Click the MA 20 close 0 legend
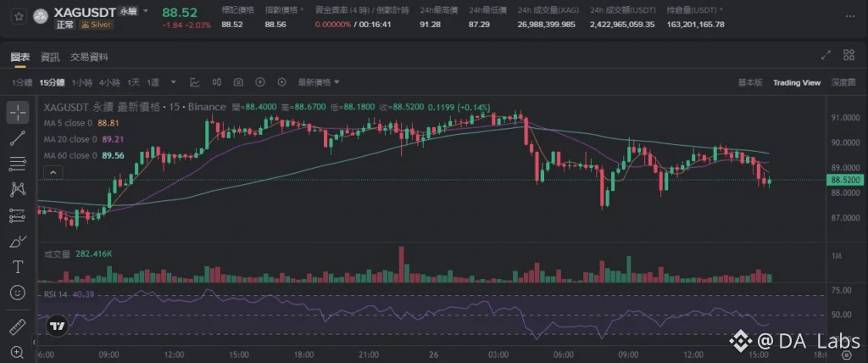868x363 pixels. click(70, 139)
